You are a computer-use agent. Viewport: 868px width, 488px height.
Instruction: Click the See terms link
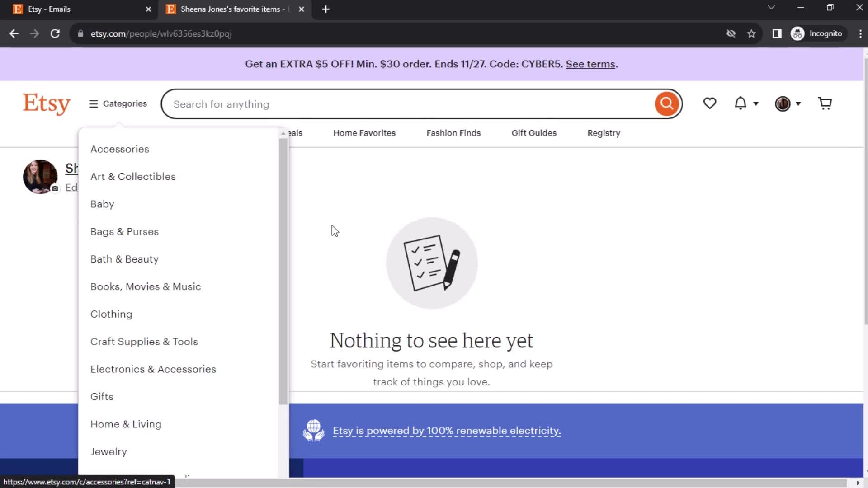[590, 64]
